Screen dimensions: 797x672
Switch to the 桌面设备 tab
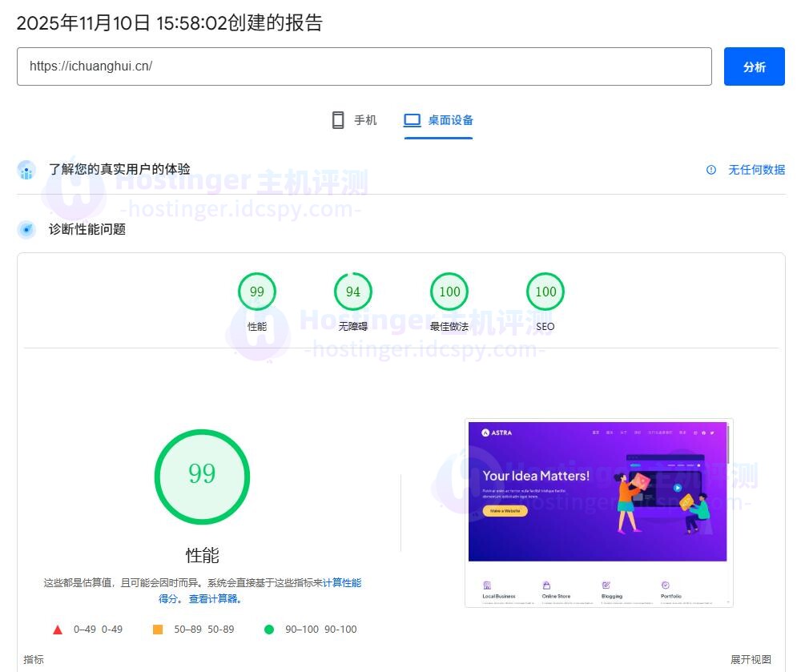437,119
